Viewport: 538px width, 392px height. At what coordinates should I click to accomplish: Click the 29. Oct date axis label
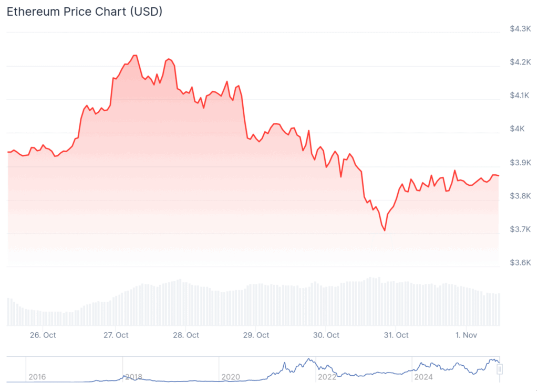(256, 335)
